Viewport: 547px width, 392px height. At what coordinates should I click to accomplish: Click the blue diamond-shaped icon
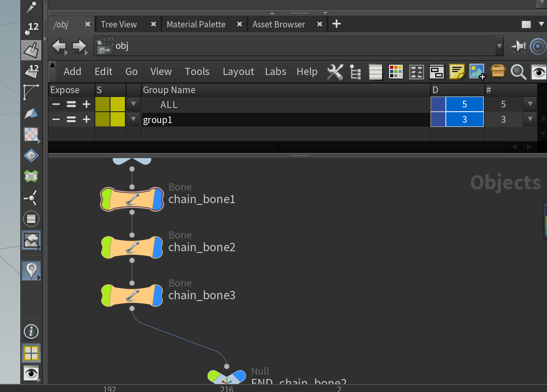click(x=31, y=156)
